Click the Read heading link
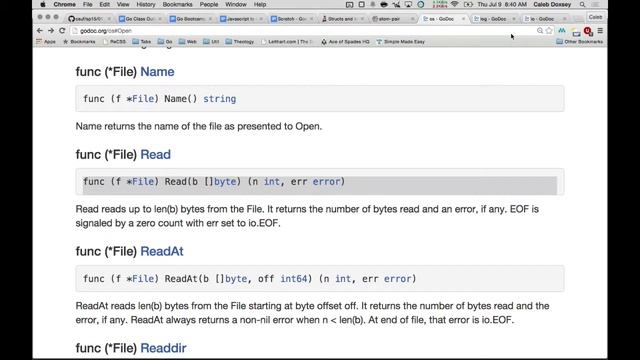The width and height of the screenshot is (640, 360). click(x=156, y=155)
